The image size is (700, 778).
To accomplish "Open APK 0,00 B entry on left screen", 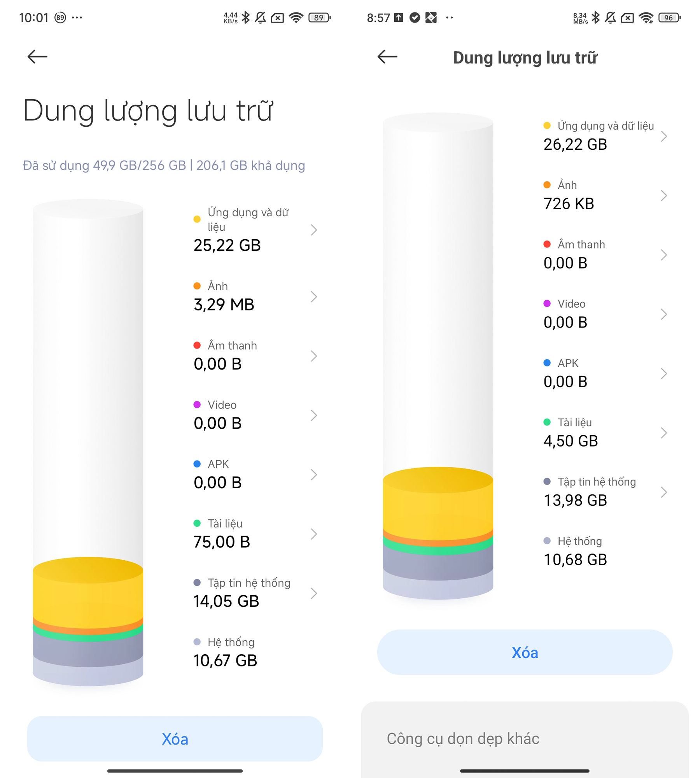I will [x=255, y=474].
